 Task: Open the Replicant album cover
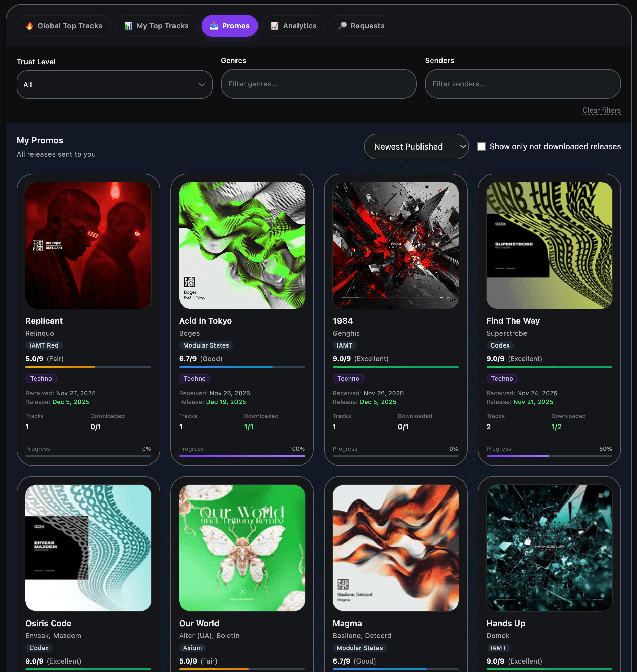pos(88,245)
